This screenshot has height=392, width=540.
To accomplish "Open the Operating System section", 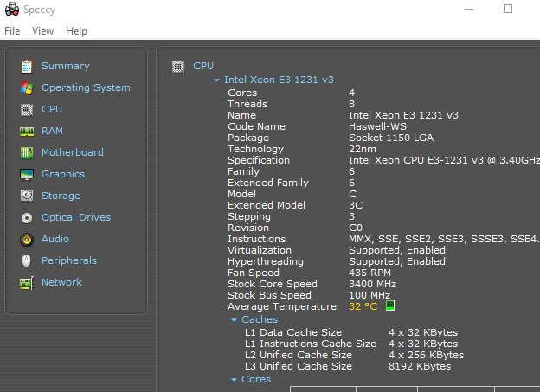I will pyautogui.click(x=86, y=87).
